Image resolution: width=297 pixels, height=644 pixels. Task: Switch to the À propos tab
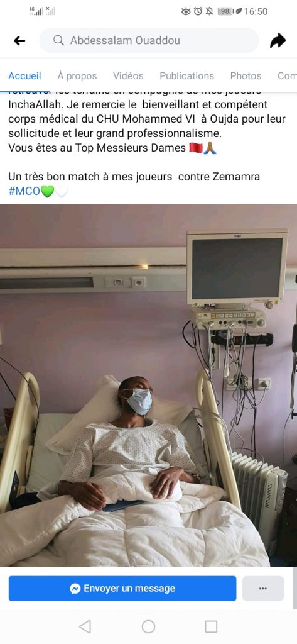[77, 76]
